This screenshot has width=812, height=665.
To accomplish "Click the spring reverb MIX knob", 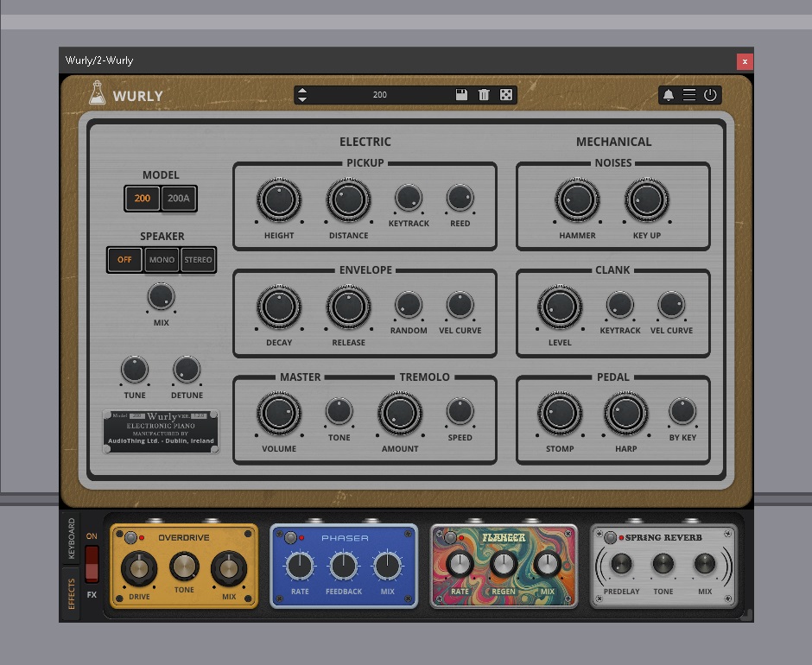I will tap(705, 564).
